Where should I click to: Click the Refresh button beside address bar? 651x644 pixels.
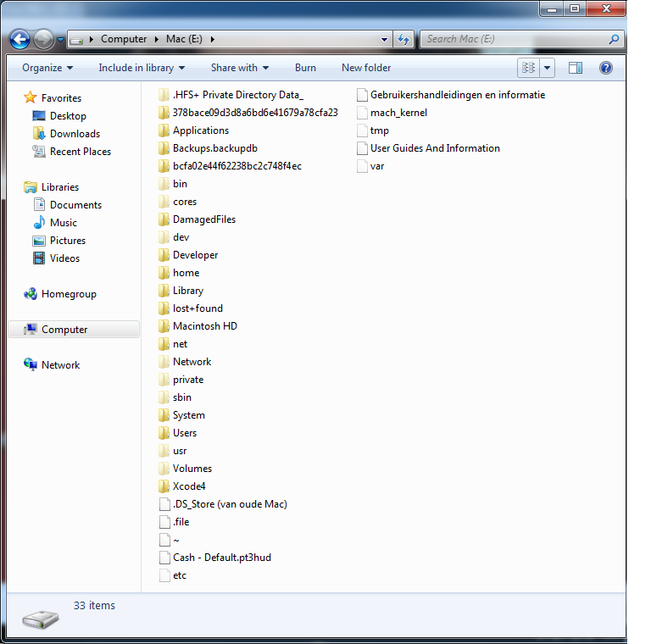[403, 39]
